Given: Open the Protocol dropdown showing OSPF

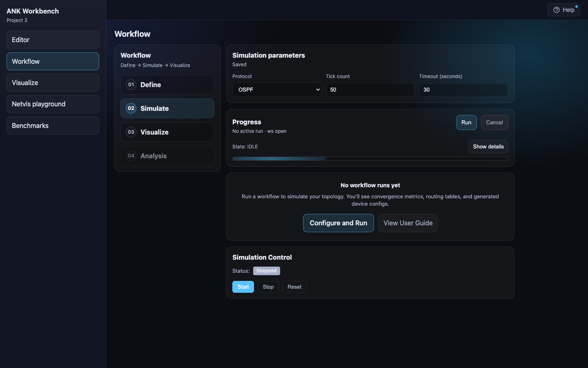Looking at the screenshot, I should point(277,90).
